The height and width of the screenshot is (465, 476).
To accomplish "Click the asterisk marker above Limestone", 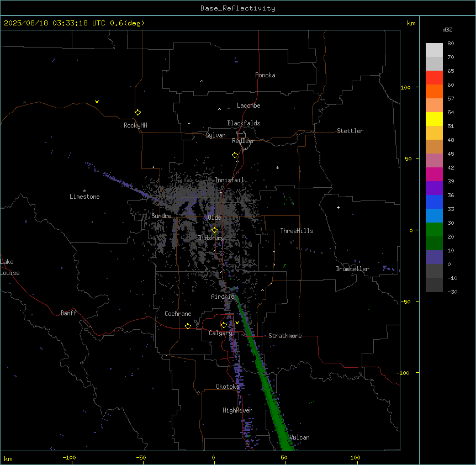I will tap(84, 191).
